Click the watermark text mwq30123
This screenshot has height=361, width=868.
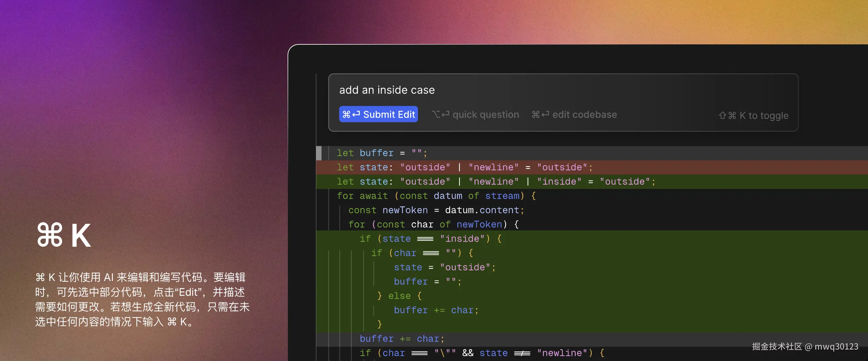coord(836,347)
